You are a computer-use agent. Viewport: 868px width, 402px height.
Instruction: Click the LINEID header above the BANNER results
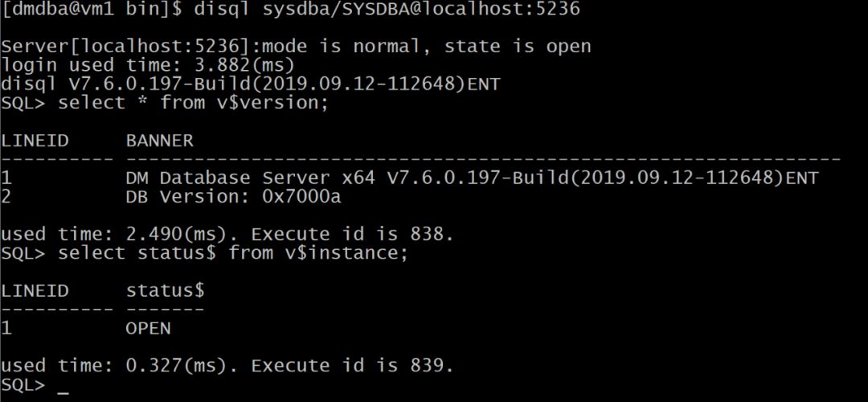point(35,141)
